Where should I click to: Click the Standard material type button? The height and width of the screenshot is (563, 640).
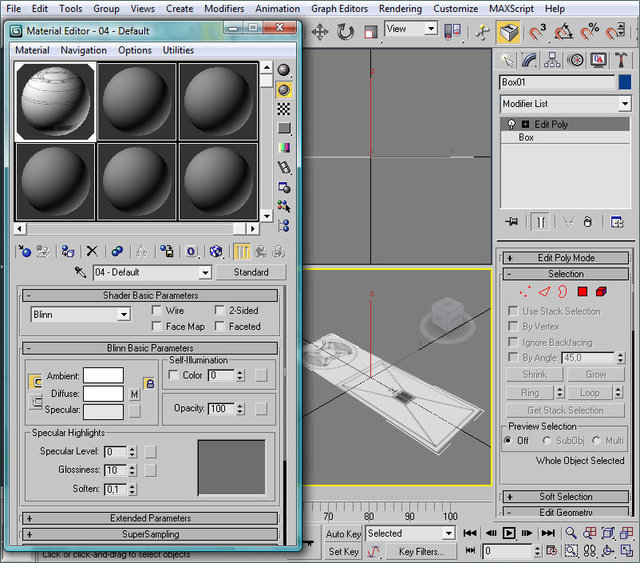click(250, 272)
